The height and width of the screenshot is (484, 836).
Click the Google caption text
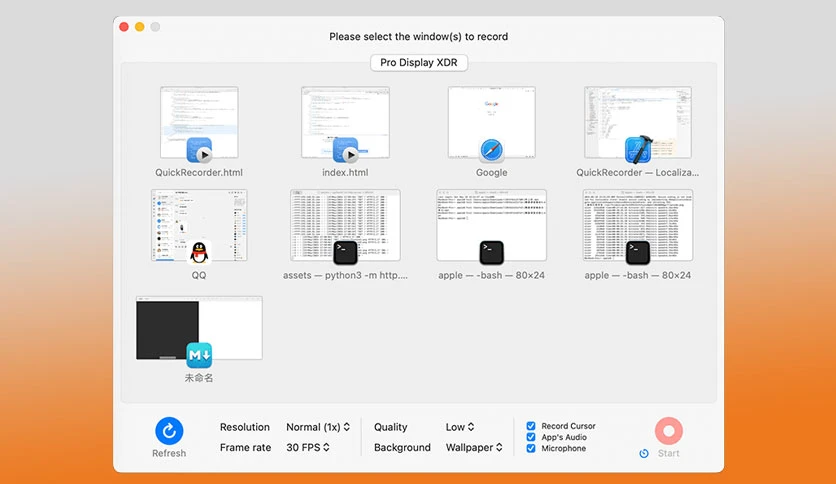492,173
